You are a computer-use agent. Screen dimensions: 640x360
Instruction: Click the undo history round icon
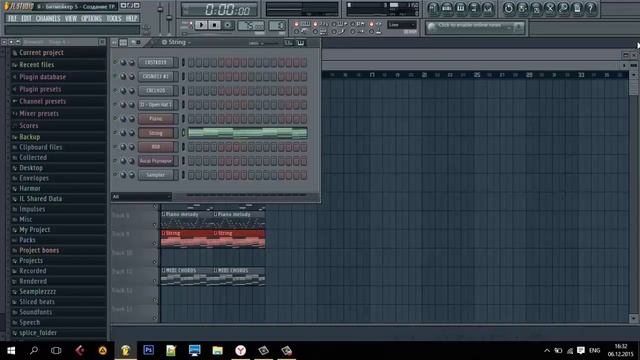509,8
